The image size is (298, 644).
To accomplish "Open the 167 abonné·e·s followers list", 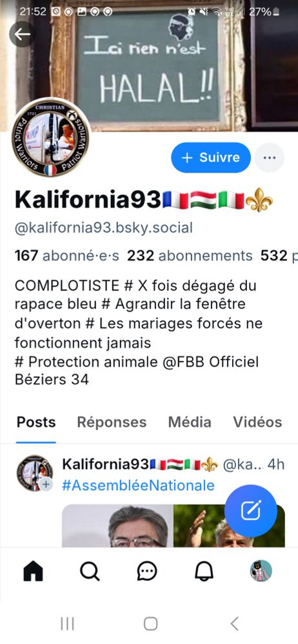I will [x=66, y=256].
